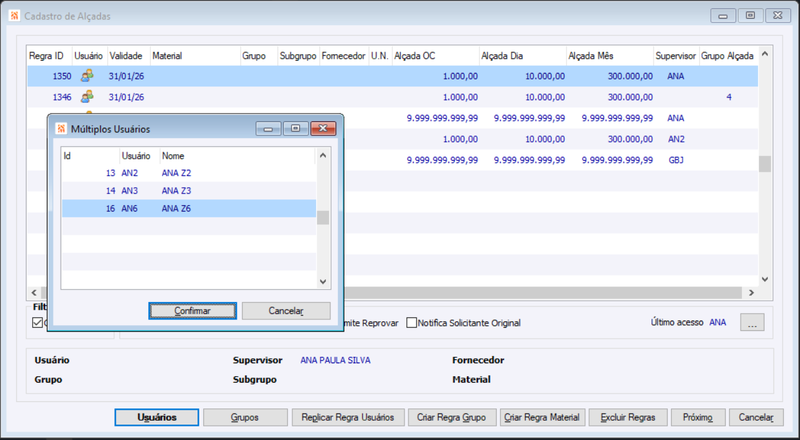Confirm the multiple users selection
This screenshot has width=800, height=440.
pyautogui.click(x=192, y=311)
